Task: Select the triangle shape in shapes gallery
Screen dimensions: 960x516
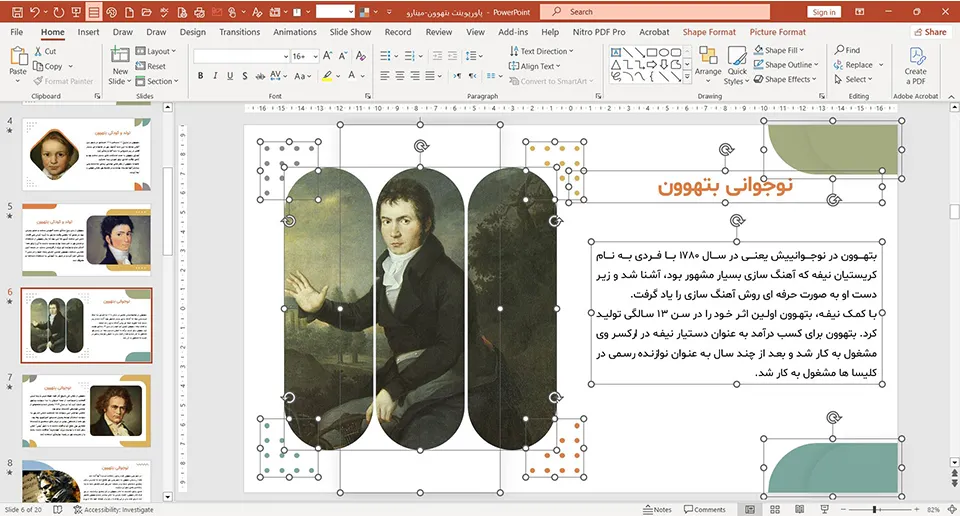Action: tap(616, 65)
